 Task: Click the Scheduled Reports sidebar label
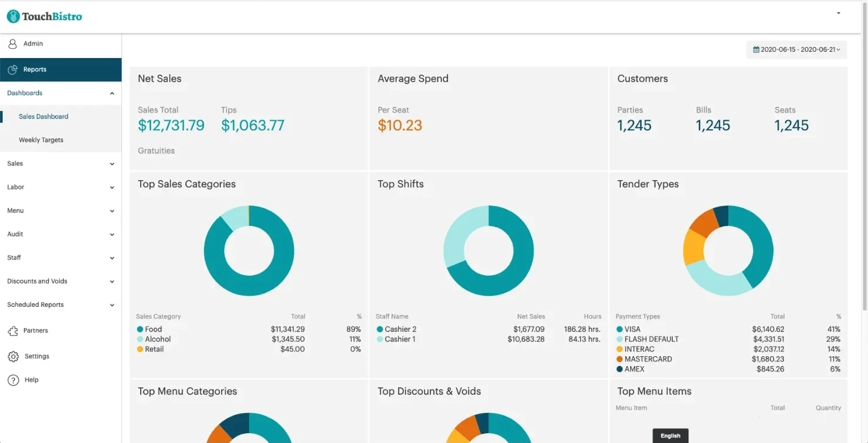pos(35,305)
